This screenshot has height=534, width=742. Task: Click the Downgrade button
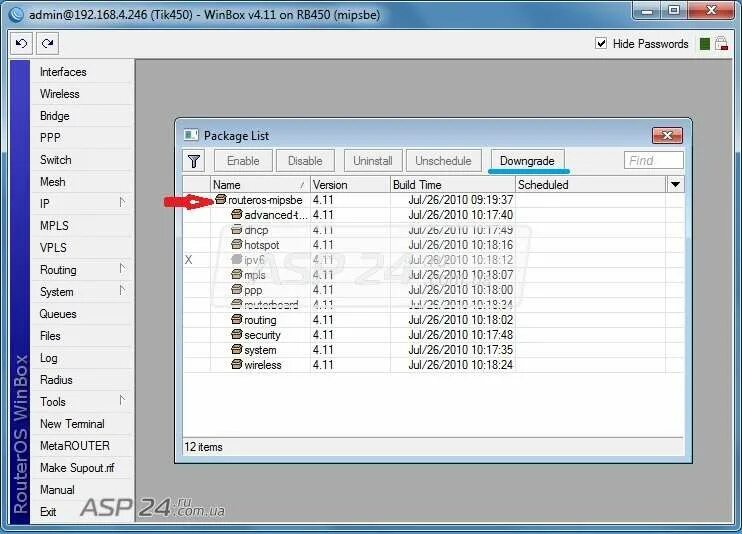click(x=527, y=161)
